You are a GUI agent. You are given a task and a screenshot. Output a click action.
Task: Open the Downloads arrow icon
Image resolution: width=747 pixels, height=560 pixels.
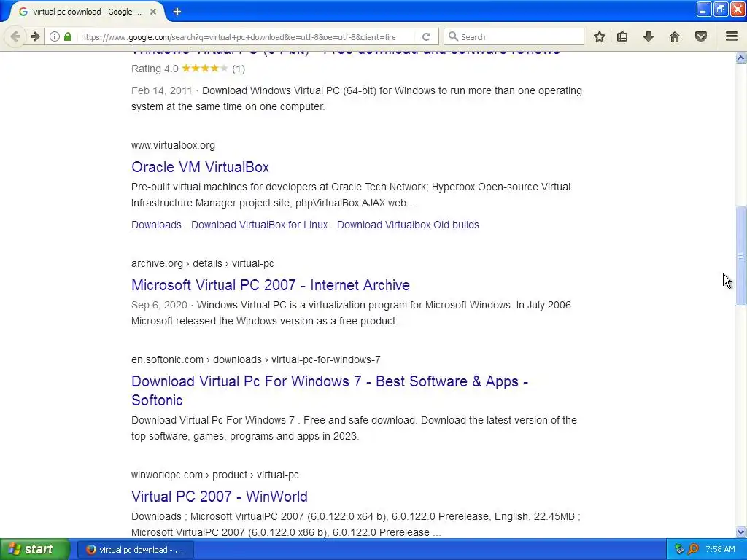click(x=649, y=36)
